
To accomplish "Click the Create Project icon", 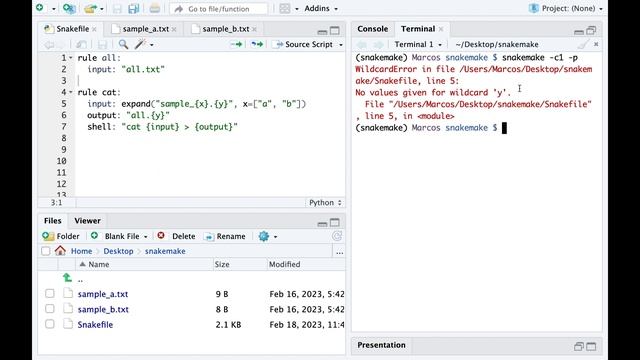I will (69, 8).
